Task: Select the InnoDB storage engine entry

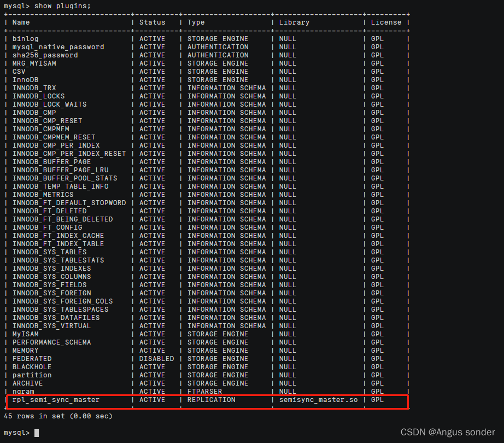Action: 25,79
